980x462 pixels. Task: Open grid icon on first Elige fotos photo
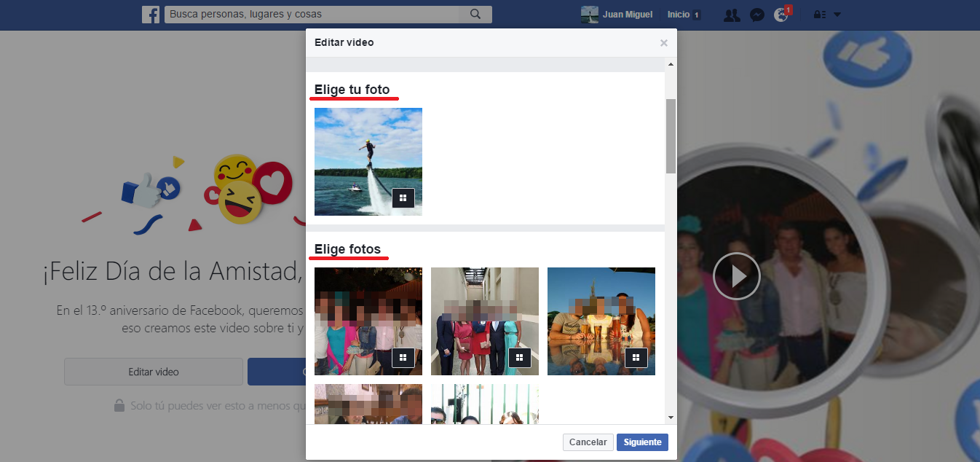(403, 357)
